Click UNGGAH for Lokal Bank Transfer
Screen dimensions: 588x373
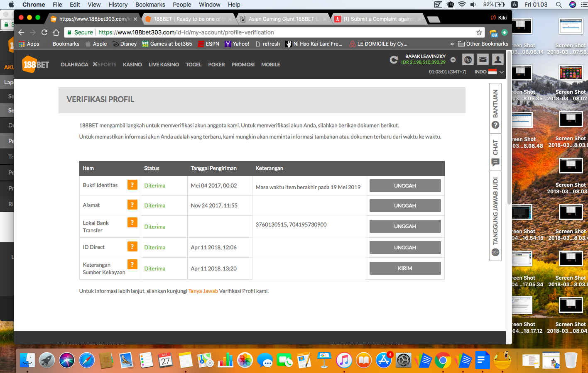tap(405, 226)
